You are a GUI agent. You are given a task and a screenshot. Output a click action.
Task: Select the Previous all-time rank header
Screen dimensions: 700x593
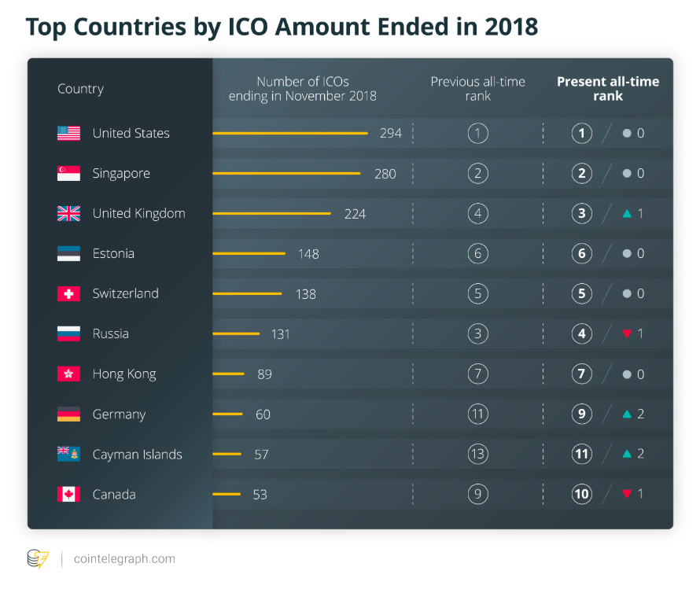(x=477, y=89)
